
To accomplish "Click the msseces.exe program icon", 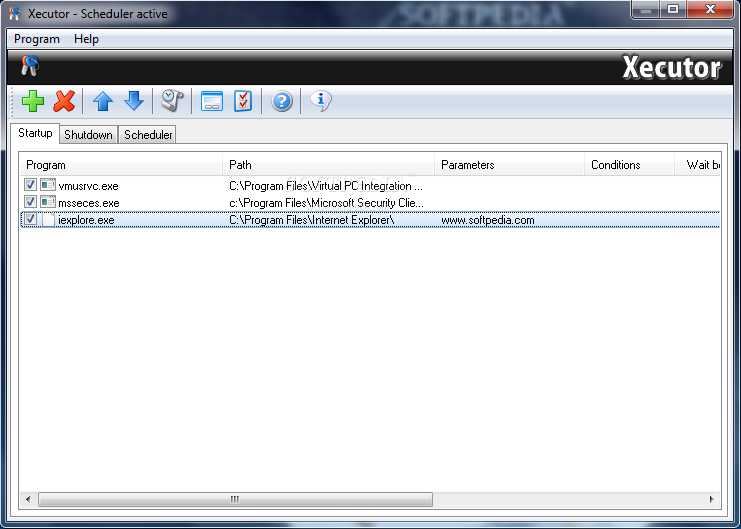I will pyautogui.click(x=48, y=202).
